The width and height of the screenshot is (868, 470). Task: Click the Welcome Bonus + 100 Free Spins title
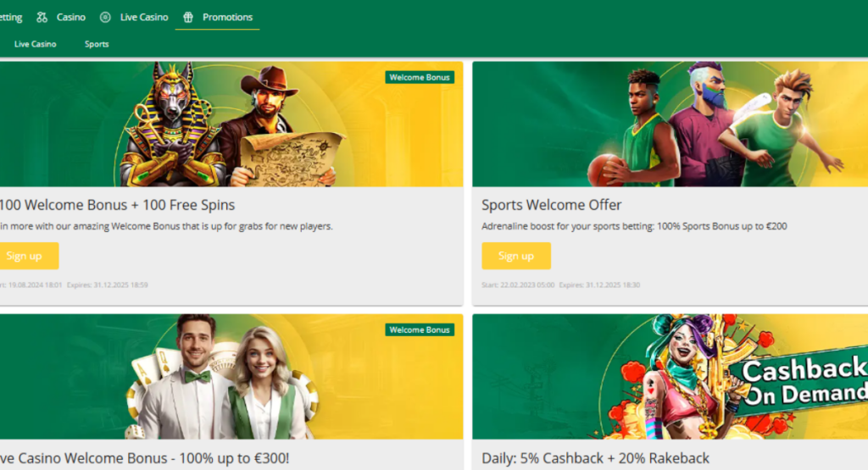[117, 205]
